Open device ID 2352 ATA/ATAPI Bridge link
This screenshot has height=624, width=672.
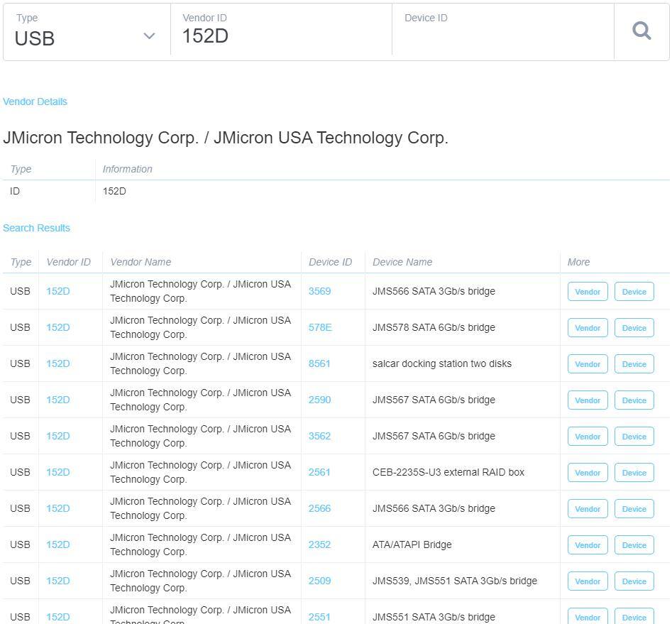[319, 544]
